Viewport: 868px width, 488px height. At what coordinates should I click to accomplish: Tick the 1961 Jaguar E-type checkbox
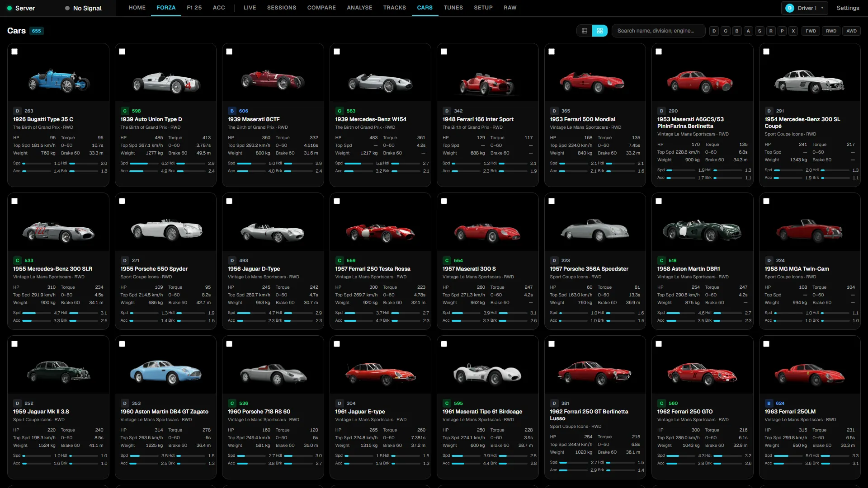pos(337,344)
